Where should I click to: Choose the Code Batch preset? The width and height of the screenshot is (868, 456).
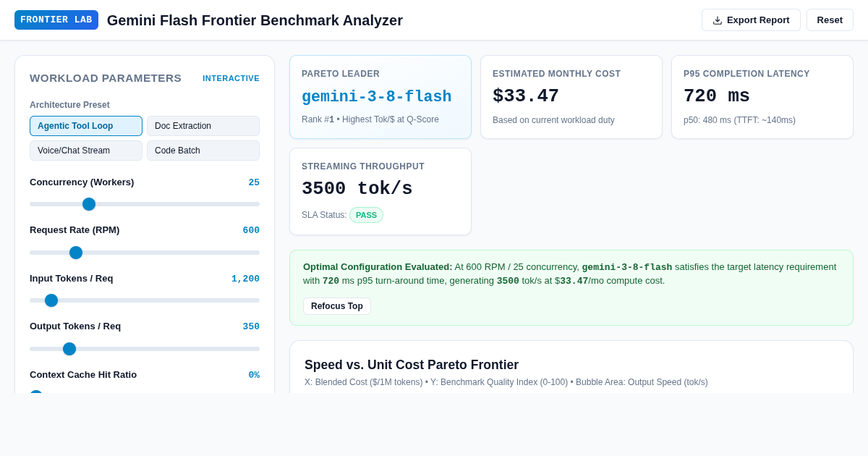(203, 151)
